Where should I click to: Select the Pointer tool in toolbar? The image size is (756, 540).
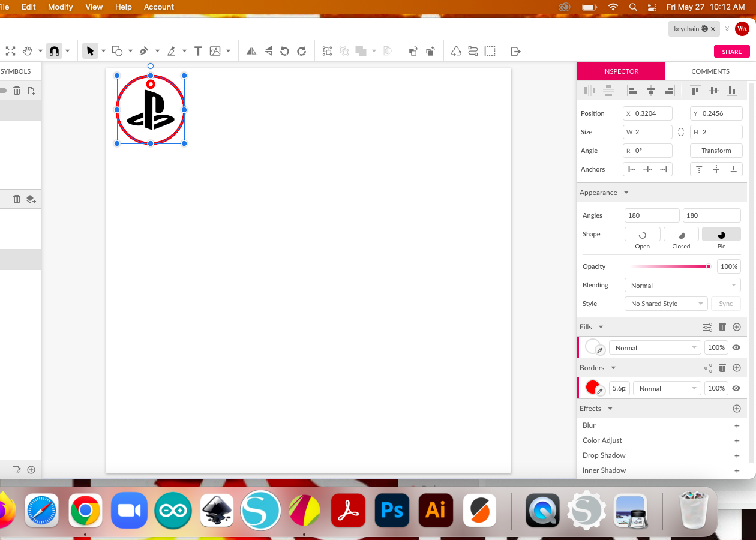tap(90, 51)
